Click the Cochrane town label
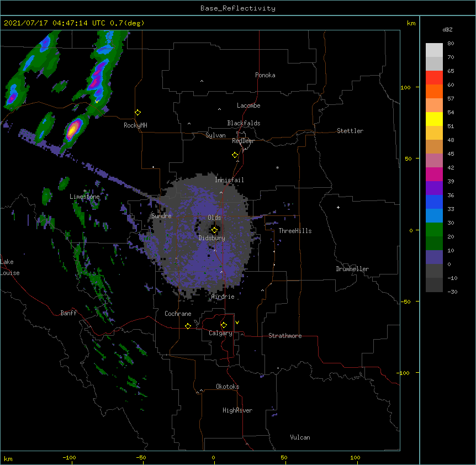 point(178,314)
